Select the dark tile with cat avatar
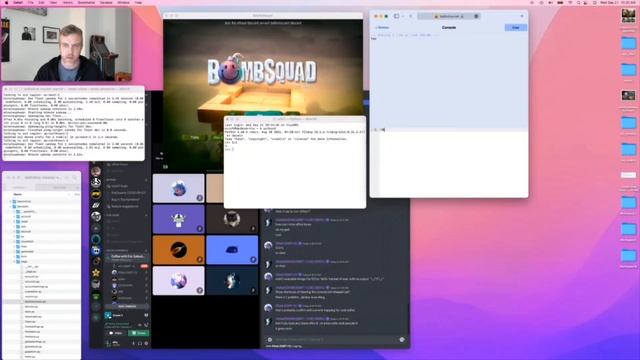This screenshot has width=640, height=360. tap(232, 219)
